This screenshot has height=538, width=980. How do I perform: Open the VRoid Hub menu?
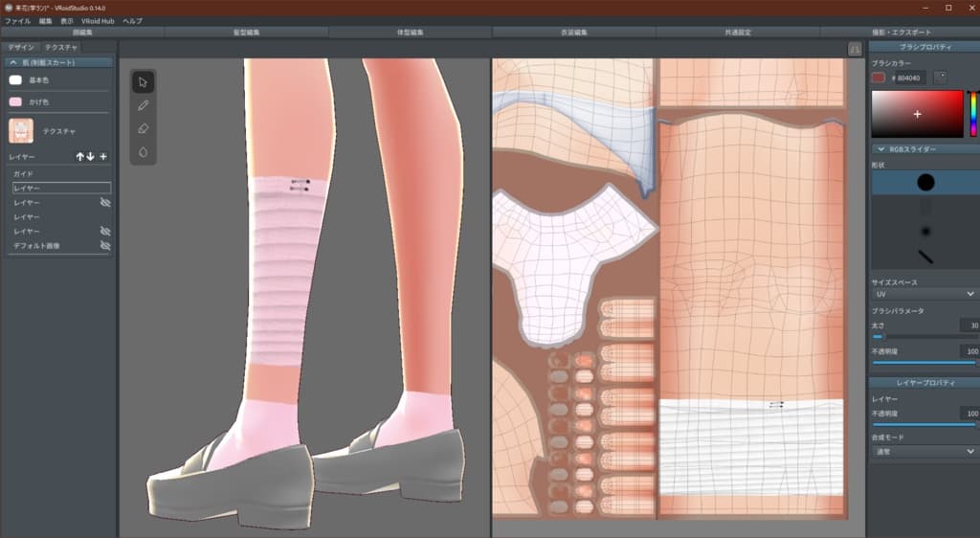click(x=98, y=20)
